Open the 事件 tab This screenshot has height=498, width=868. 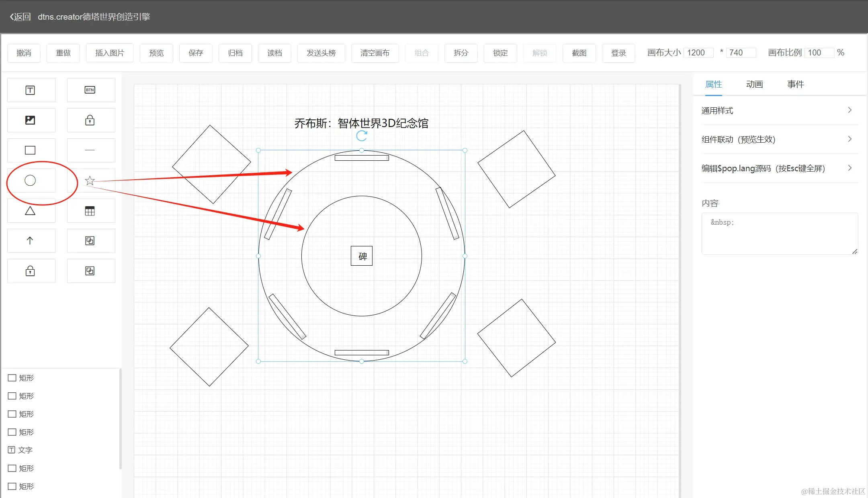click(795, 84)
